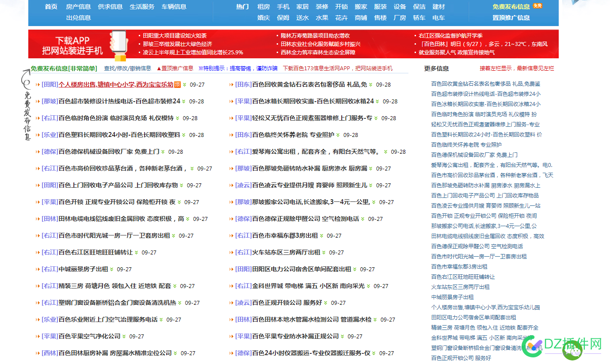Click 置顶推广信息 in the blue header
The height and width of the screenshot is (364, 610).
tap(511, 18)
